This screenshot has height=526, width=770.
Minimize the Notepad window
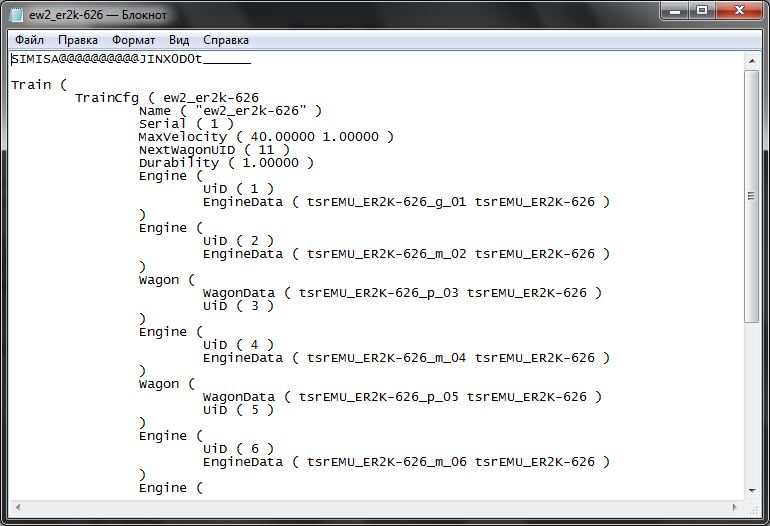675,10
